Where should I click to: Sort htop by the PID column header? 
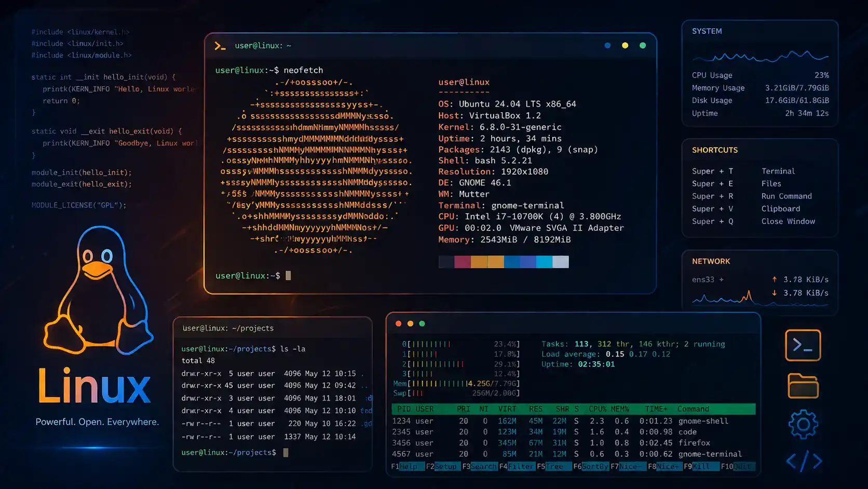click(x=403, y=409)
